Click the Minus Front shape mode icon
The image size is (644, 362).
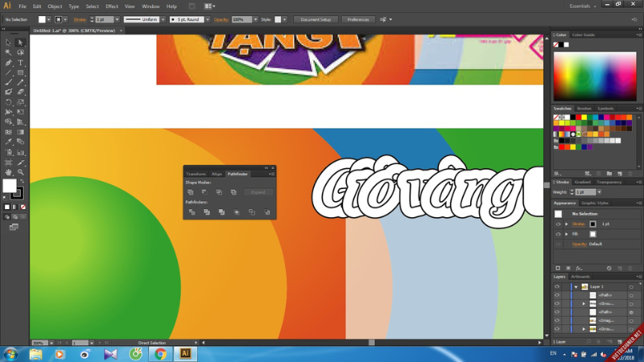pyautogui.click(x=204, y=192)
